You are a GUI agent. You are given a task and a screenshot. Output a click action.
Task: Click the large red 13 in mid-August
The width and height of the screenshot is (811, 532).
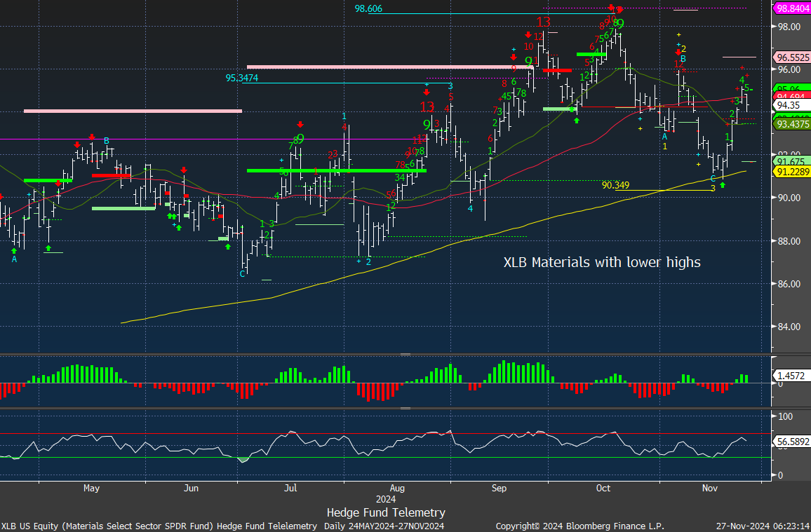[427, 107]
